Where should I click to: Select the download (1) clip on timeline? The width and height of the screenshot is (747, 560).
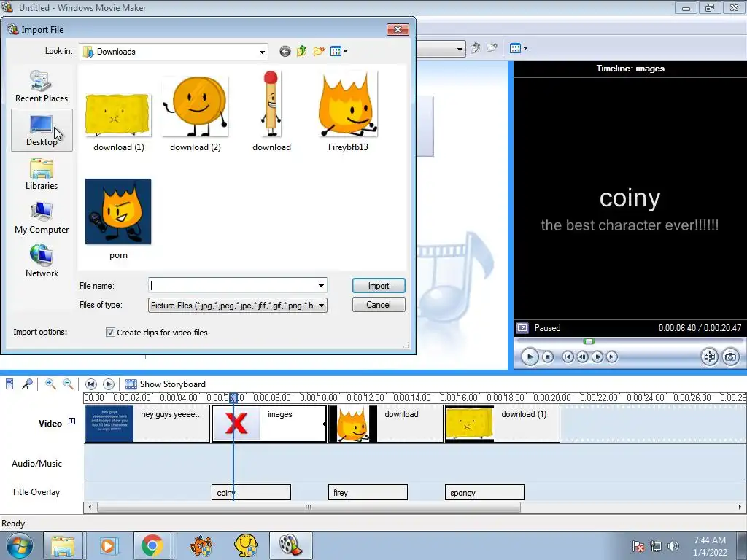point(503,424)
